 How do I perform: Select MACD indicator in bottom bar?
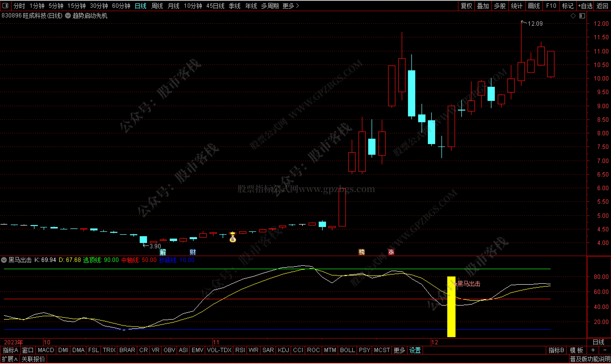coord(46,350)
